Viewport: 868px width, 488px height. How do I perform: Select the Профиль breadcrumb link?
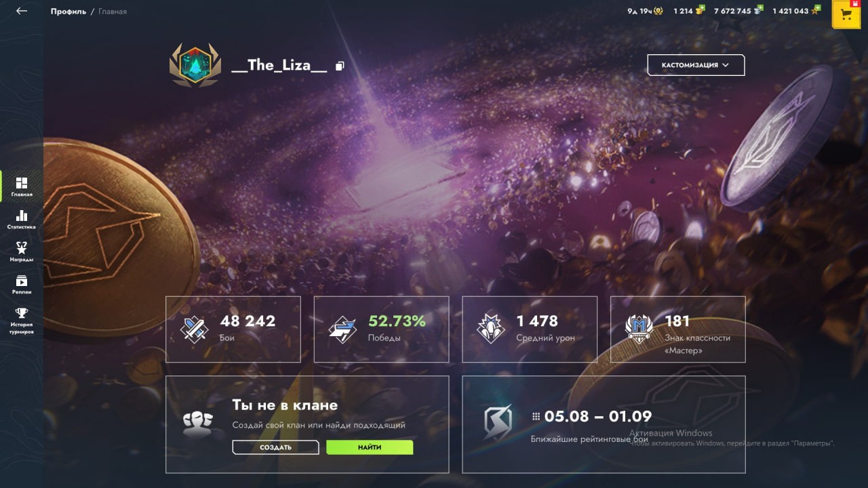tap(68, 12)
